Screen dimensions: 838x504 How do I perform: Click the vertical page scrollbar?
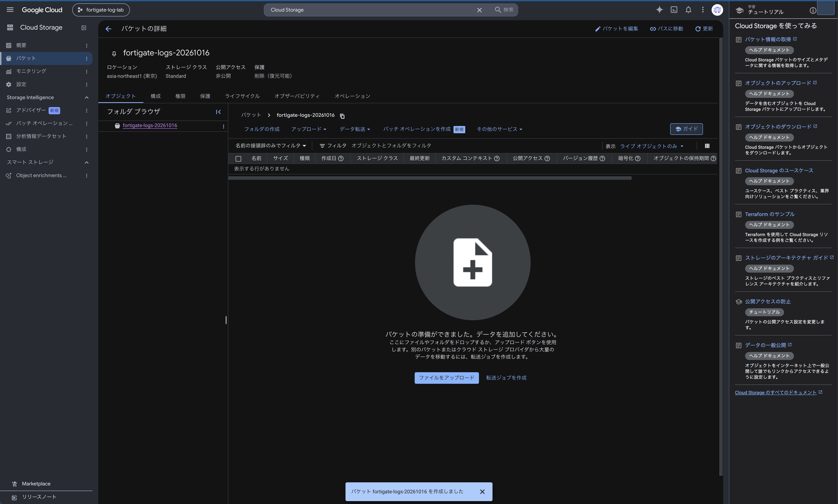[x=721, y=257]
